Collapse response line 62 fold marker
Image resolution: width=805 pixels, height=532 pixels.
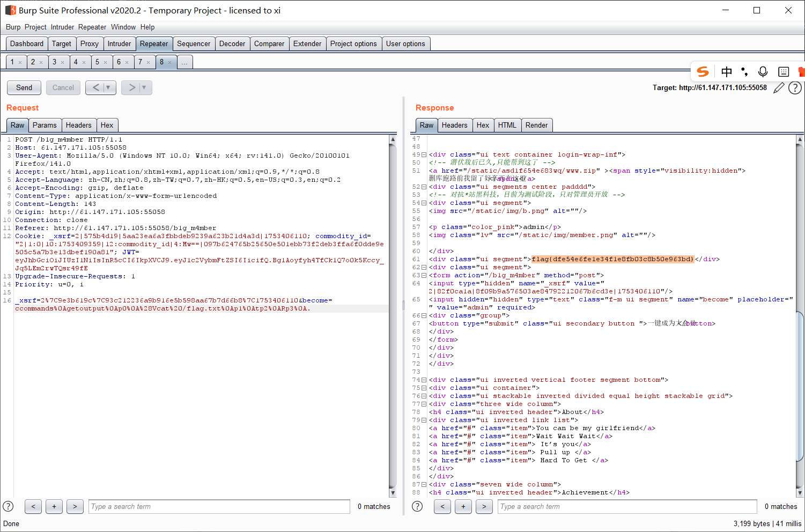pyautogui.click(x=424, y=267)
